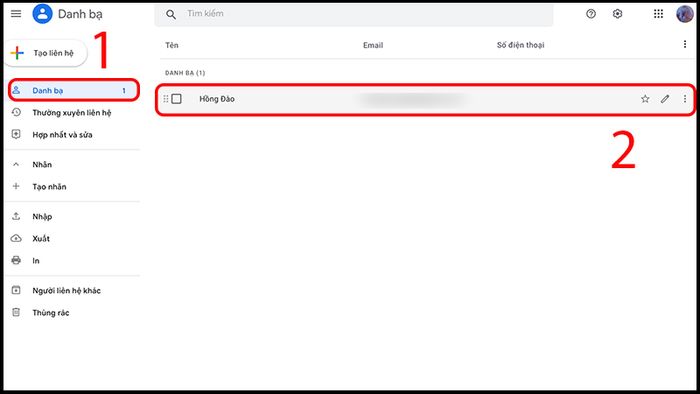Click Xuất to export contacts
This screenshot has height=394, width=700.
coord(41,239)
